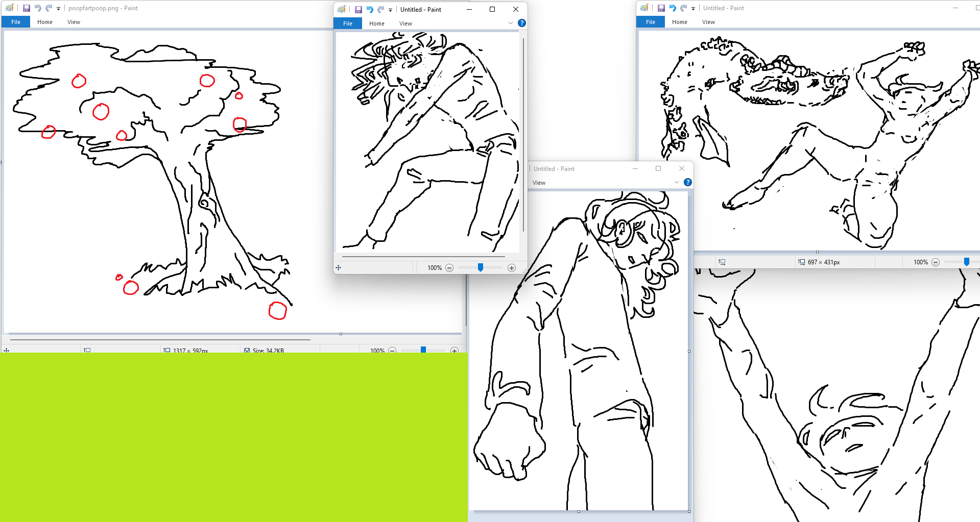Save in the right Untitled Paint window

pyautogui.click(x=661, y=8)
